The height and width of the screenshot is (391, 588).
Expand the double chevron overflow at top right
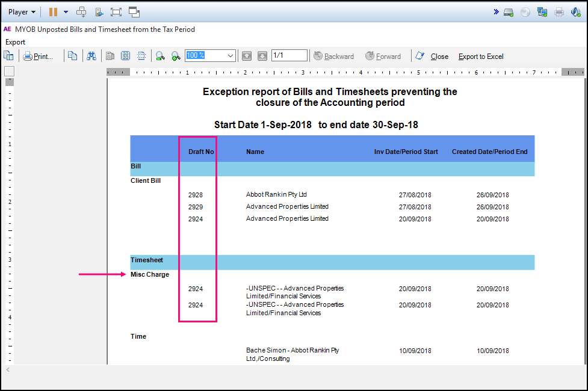click(x=496, y=11)
